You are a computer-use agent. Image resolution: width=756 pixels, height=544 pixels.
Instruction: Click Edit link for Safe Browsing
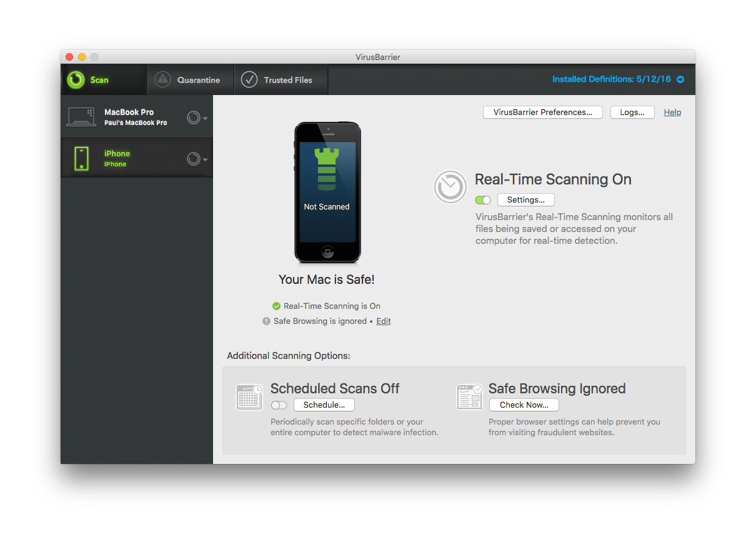pos(384,321)
